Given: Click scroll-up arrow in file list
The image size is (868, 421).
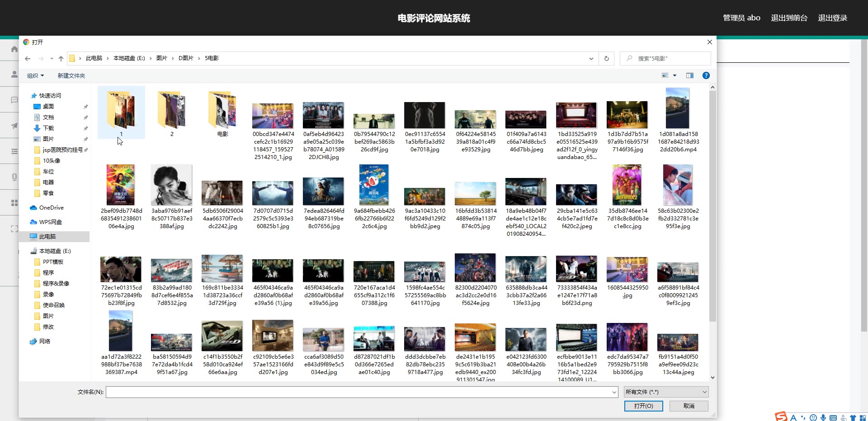Looking at the screenshot, I should [x=712, y=87].
